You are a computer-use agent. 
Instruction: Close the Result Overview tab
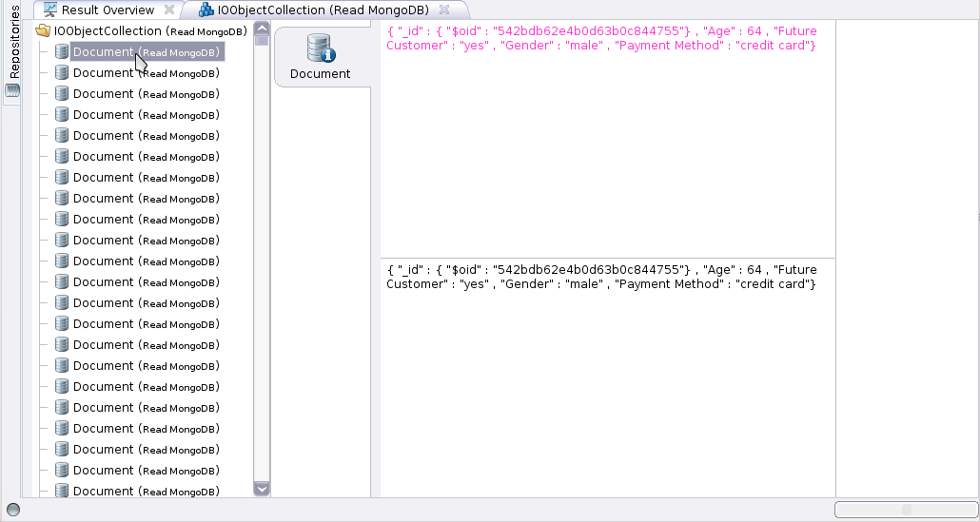(x=169, y=10)
